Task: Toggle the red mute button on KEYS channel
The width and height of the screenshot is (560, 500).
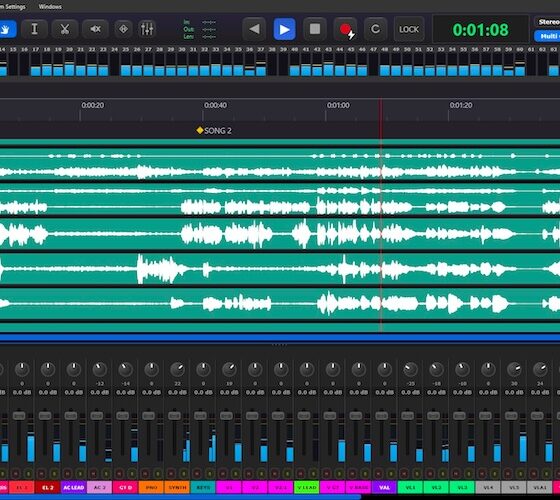Action: pos(197,474)
